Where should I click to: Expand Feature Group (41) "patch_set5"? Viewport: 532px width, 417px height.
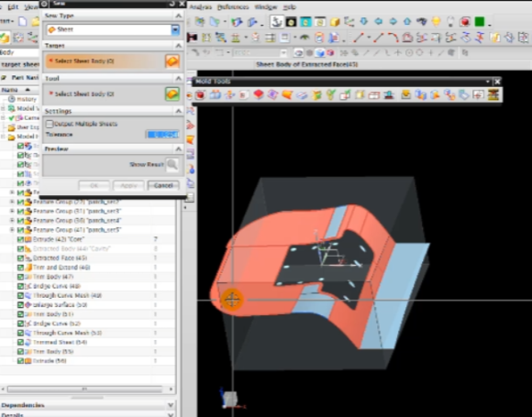(12, 230)
